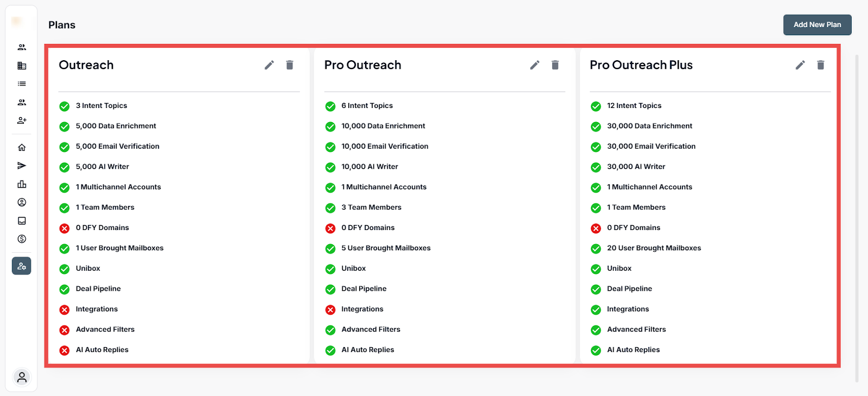Click the Add New Plan button
Image resolution: width=868 pixels, height=396 pixels.
click(x=817, y=25)
